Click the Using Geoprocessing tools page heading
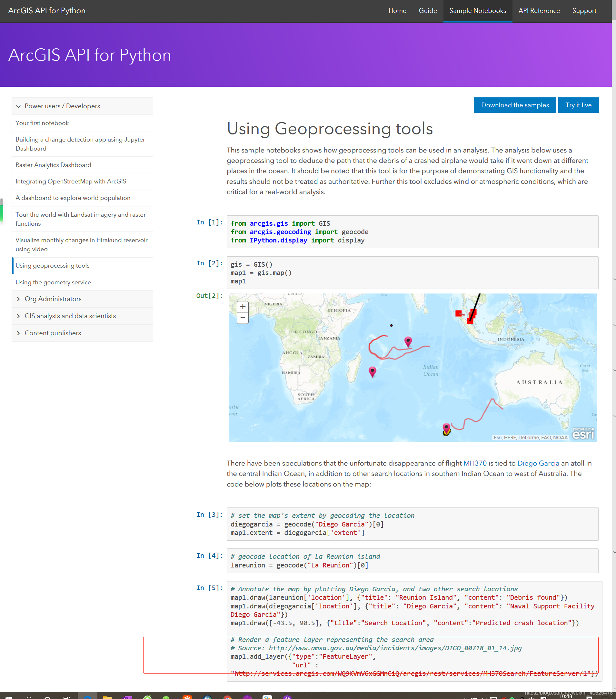The height and width of the screenshot is (699, 616). point(330,129)
